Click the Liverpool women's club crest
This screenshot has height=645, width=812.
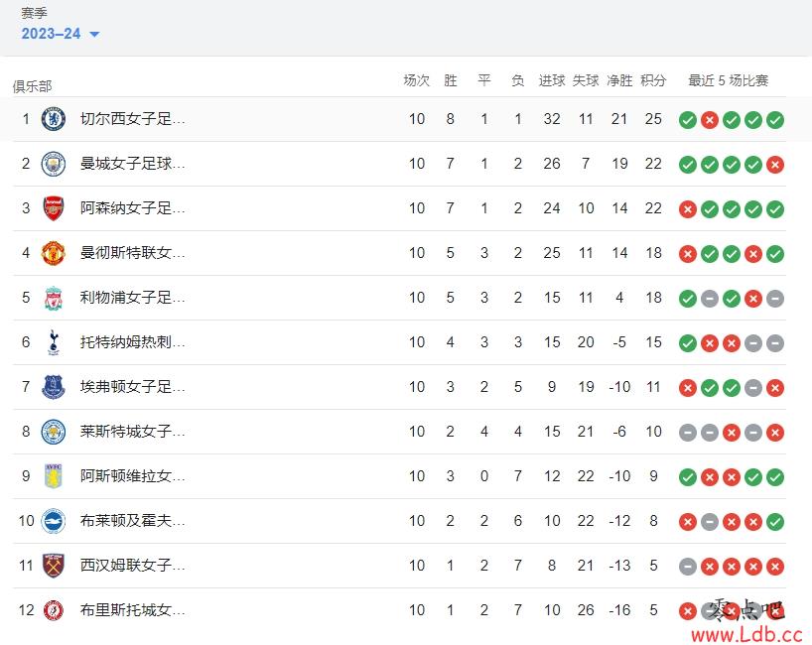(54, 298)
